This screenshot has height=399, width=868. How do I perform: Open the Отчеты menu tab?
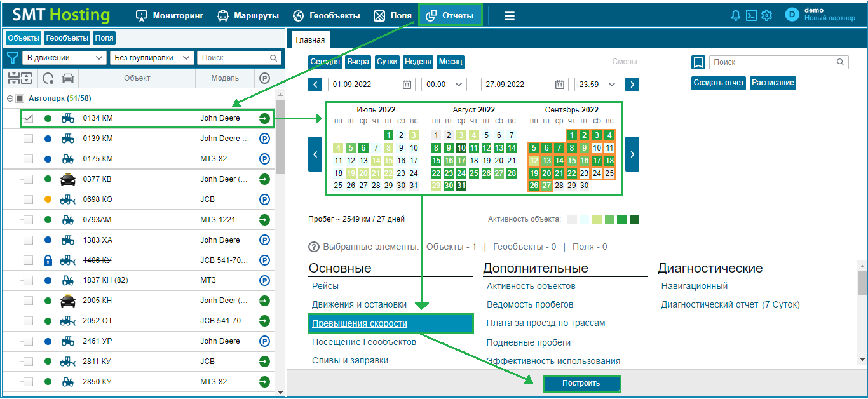(x=451, y=15)
